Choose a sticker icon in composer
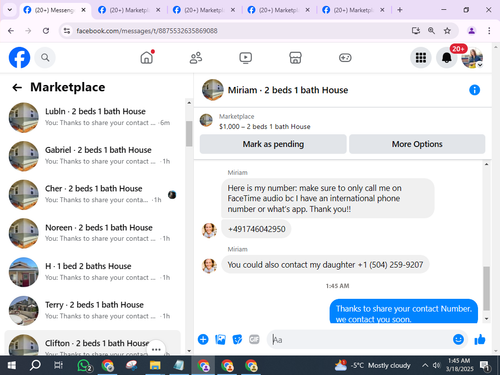Image resolution: width=500 pixels, height=375 pixels. [x=237, y=339]
